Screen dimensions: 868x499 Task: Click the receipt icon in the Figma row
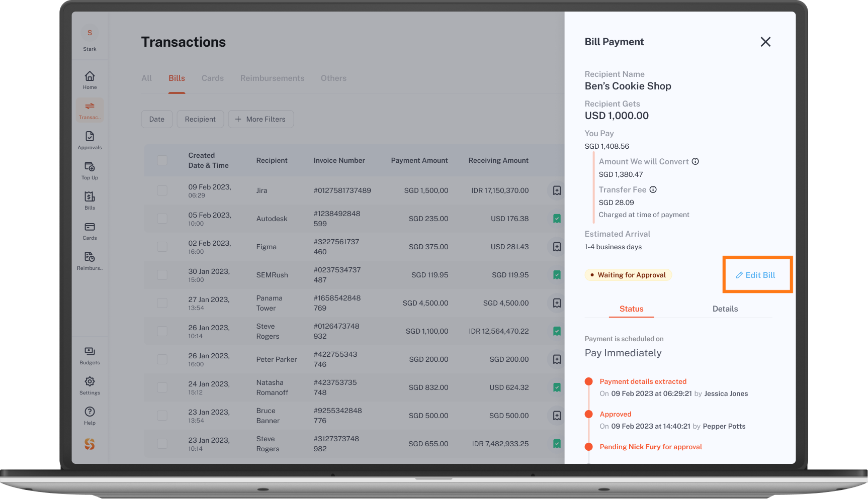(x=557, y=247)
